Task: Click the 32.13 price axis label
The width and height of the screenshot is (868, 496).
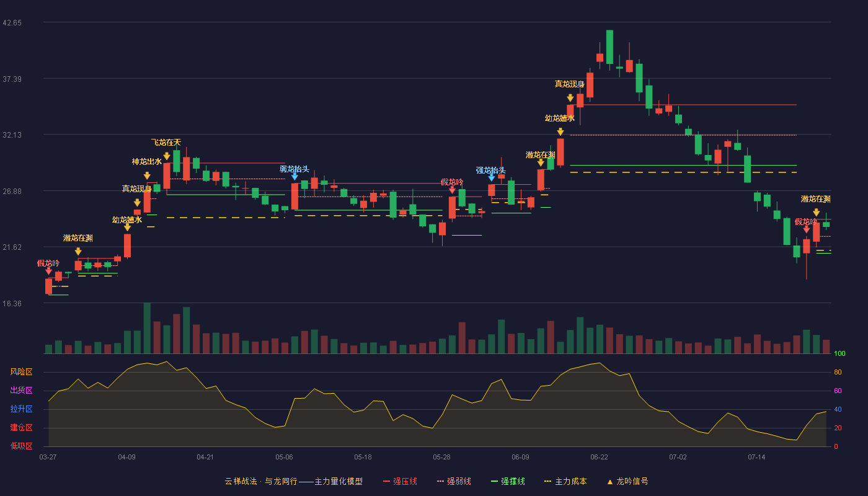Action: [x=12, y=135]
